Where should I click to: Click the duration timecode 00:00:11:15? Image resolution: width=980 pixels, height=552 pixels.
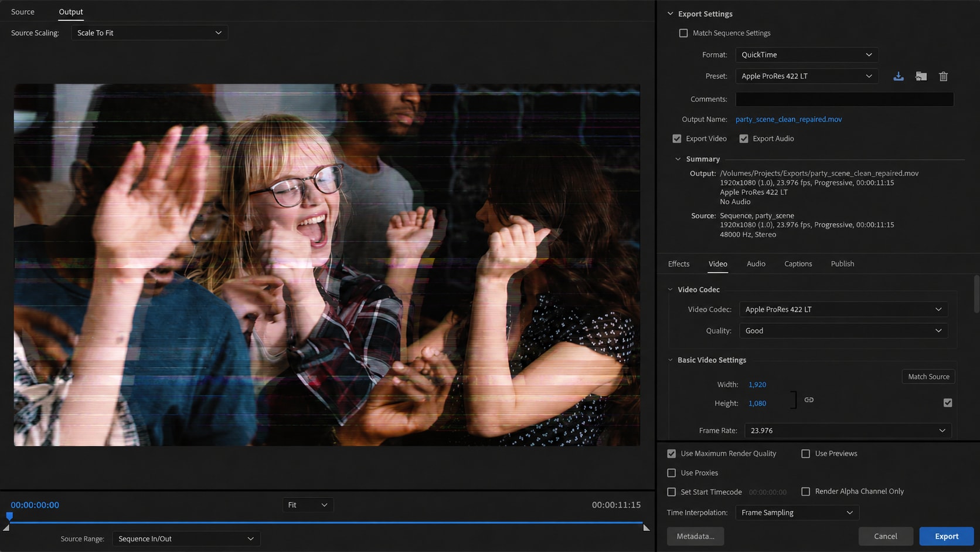[x=616, y=505]
